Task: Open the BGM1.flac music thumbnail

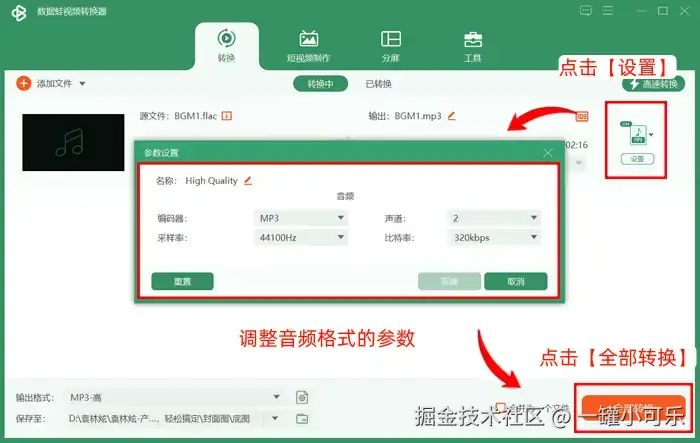Action: [x=73, y=142]
